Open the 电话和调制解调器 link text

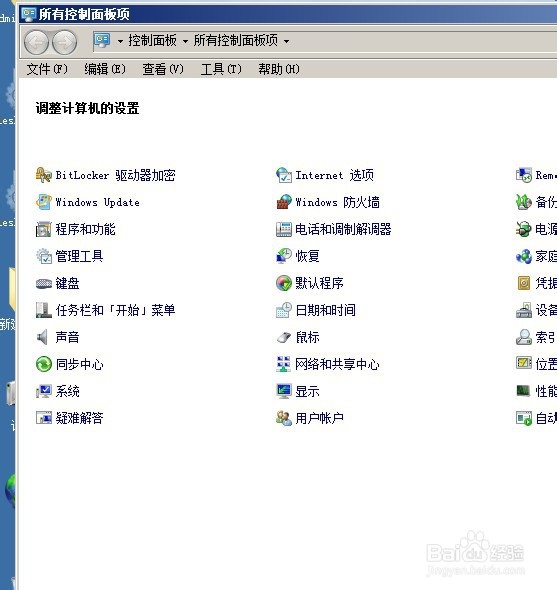tap(343, 230)
